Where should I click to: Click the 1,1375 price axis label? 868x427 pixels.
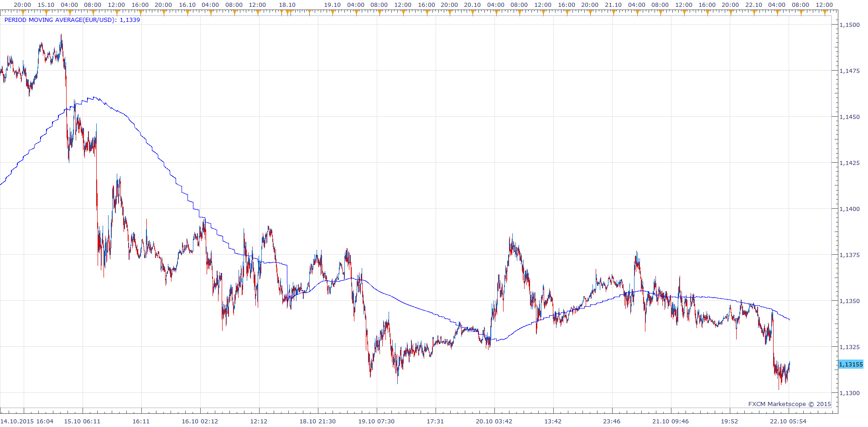pos(849,255)
